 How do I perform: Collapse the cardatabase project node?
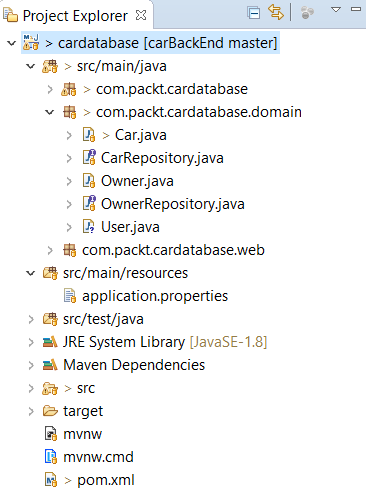point(12,43)
